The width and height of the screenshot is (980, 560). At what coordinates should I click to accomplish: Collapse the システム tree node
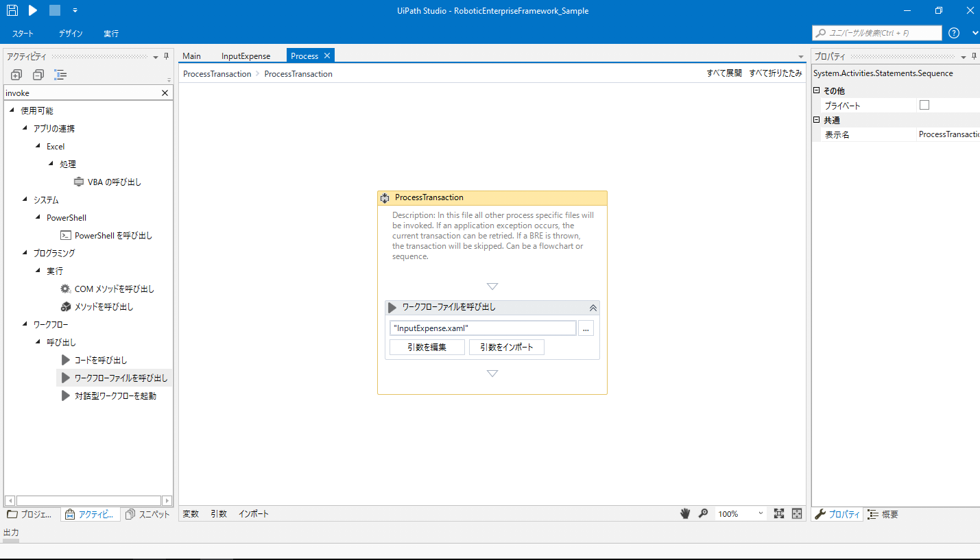[x=25, y=199]
